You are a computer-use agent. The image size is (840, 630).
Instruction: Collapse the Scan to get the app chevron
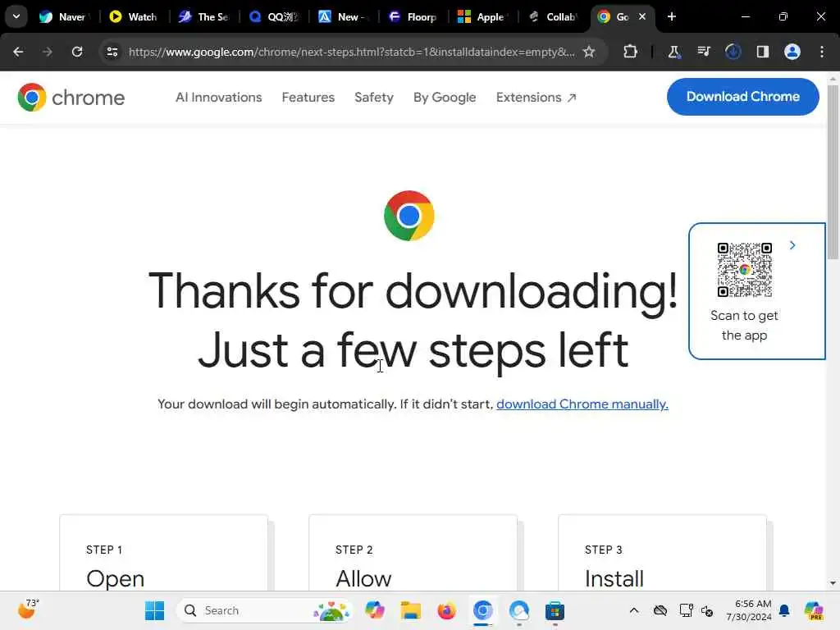coord(792,245)
